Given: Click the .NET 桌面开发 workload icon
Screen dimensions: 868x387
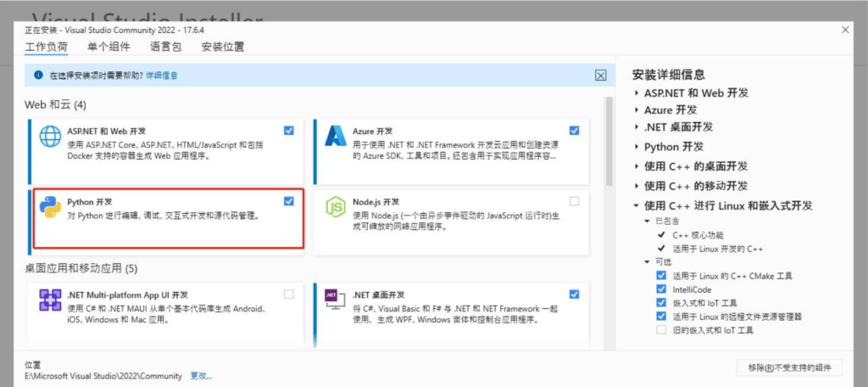Looking at the screenshot, I should click(332, 301).
